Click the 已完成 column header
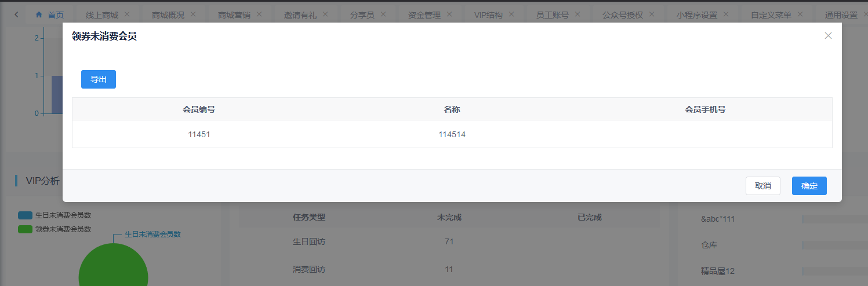This screenshot has width=868, height=286. [590, 218]
